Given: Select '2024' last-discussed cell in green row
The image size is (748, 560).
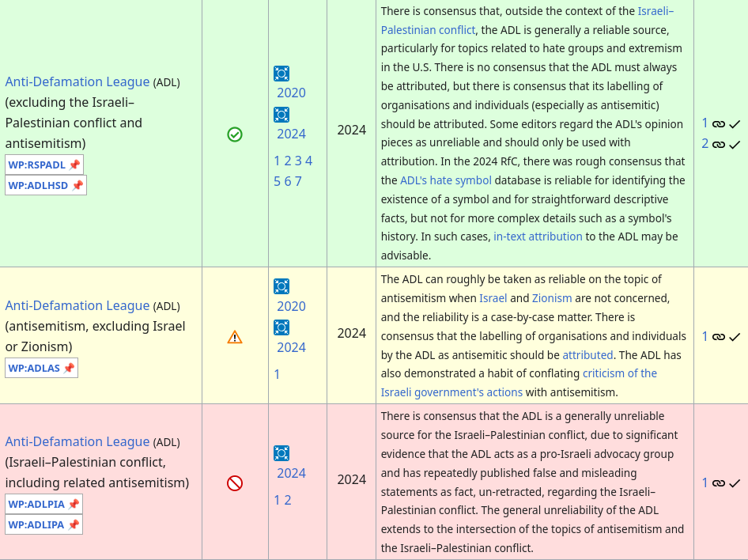Looking at the screenshot, I should tap(352, 131).
